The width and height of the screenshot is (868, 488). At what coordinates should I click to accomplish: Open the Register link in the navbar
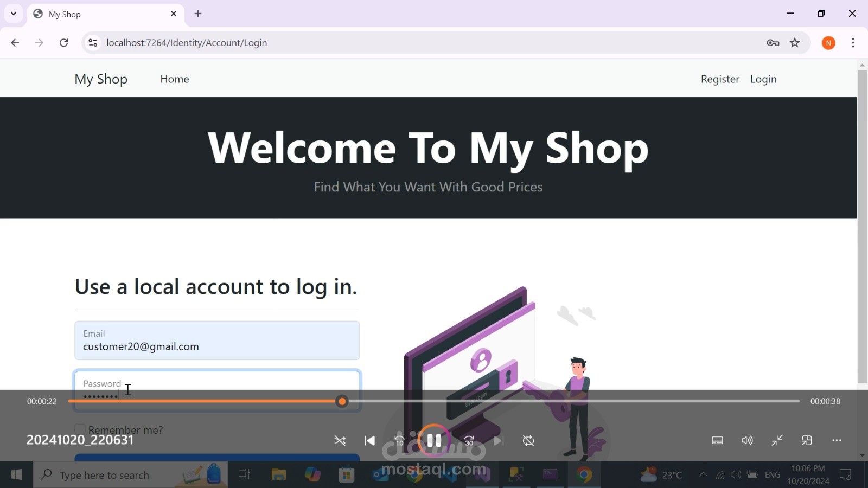[720, 79]
